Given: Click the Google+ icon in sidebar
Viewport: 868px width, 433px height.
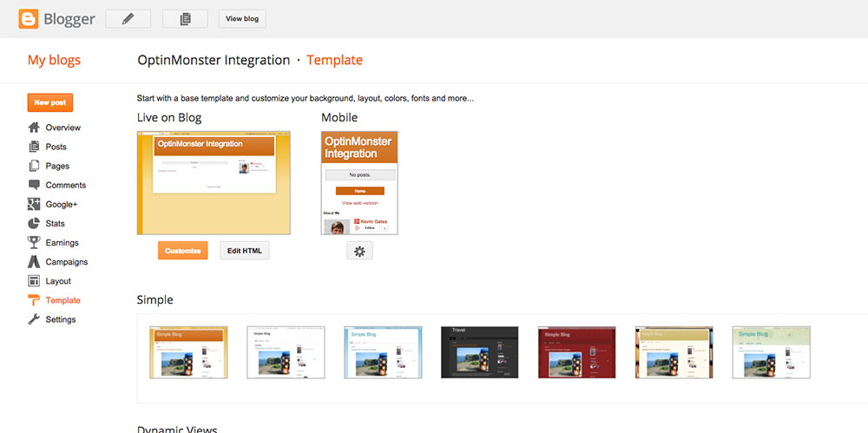Looking at the screenshot, I should (x=34, y=204).
